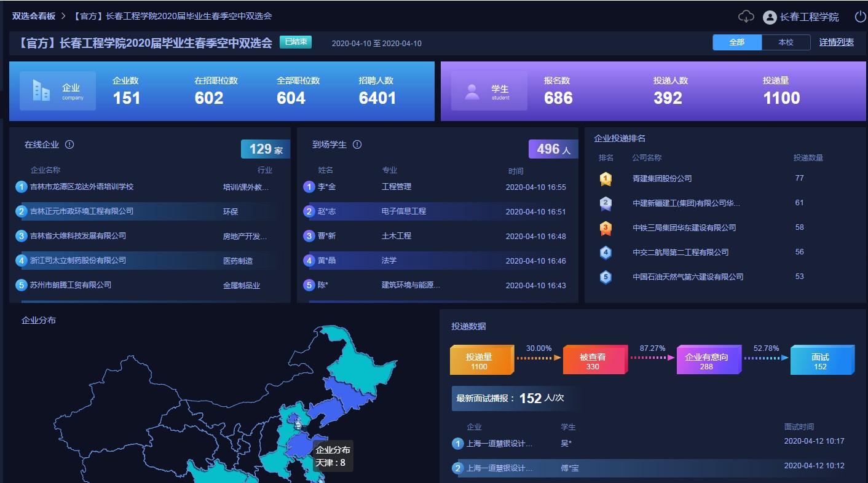Select company row 吉林正元市政环境工程有限公司
This screenshot has width=868, height=483.
click(82, 211)
